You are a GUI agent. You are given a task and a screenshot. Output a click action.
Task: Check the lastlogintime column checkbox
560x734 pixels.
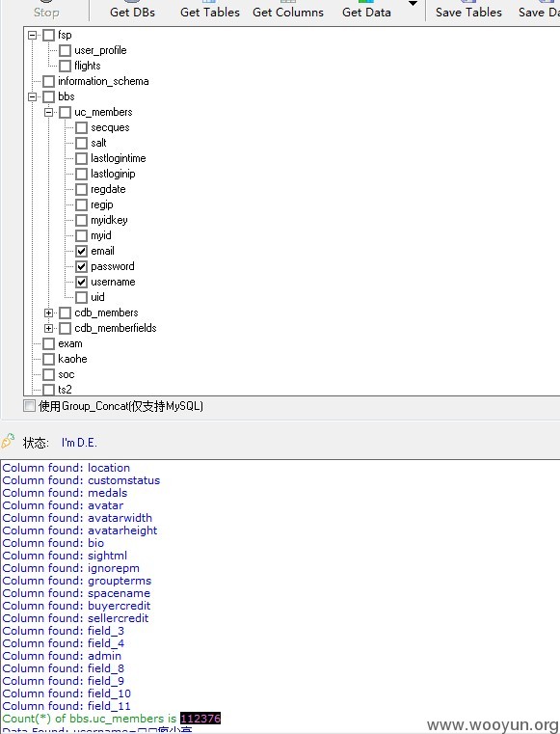coord(81,159)
